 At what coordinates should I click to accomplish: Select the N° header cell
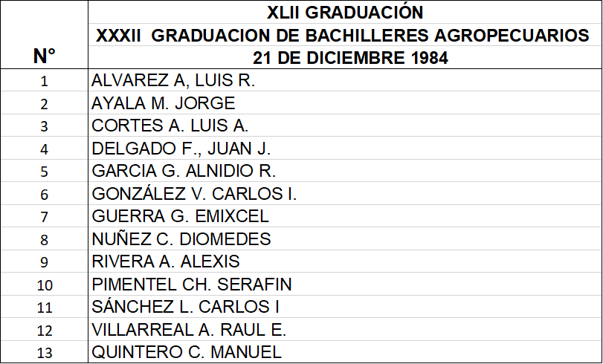tap(44, 35)
